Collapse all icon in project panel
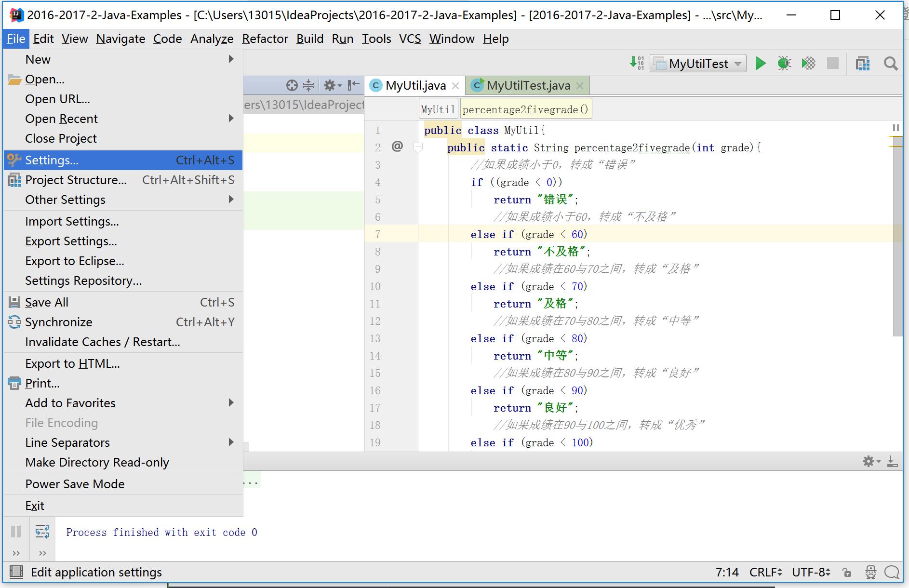The width and height of the screenshot is (909, 588). pos(308,86)
